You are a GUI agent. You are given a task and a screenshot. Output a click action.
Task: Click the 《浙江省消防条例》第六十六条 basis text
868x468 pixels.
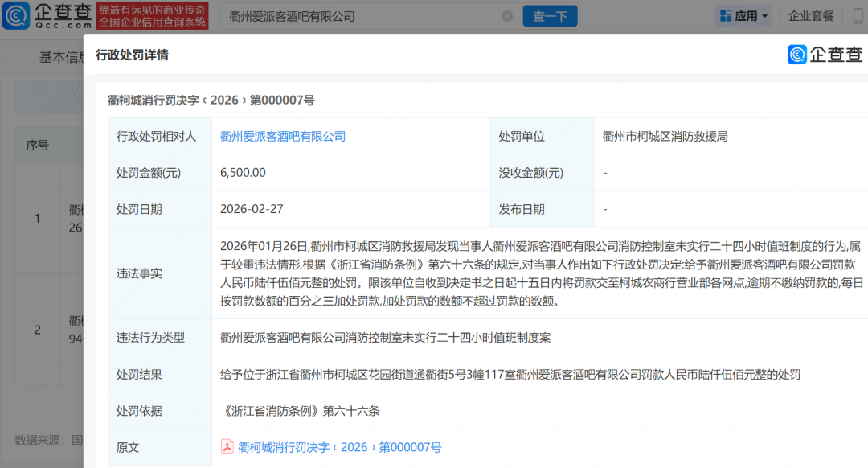click(300, 411)
